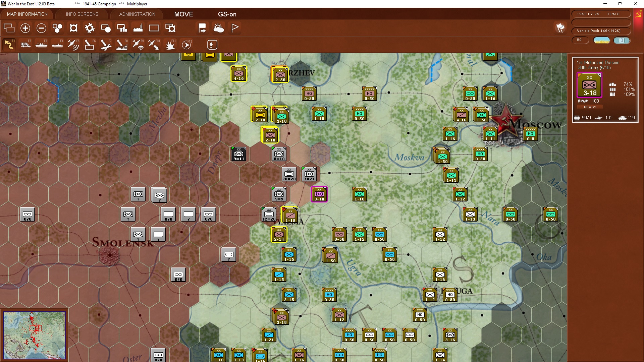Select the 4-16 yellow-bordered unit counter

pyautogui.click(x=238, y=73)
